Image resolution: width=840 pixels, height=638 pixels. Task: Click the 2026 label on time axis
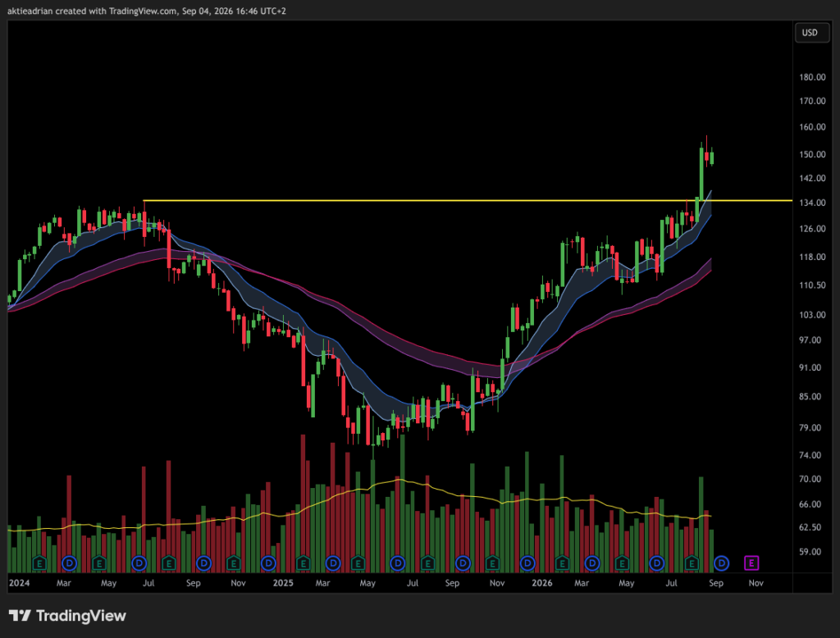541,583
